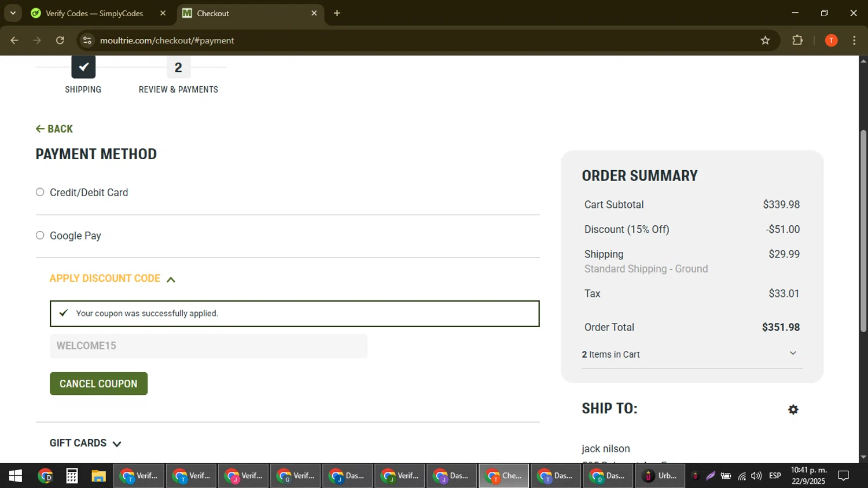Reload the checkout page
Viewport: 868px width, 488px height.
coord(60,41)
